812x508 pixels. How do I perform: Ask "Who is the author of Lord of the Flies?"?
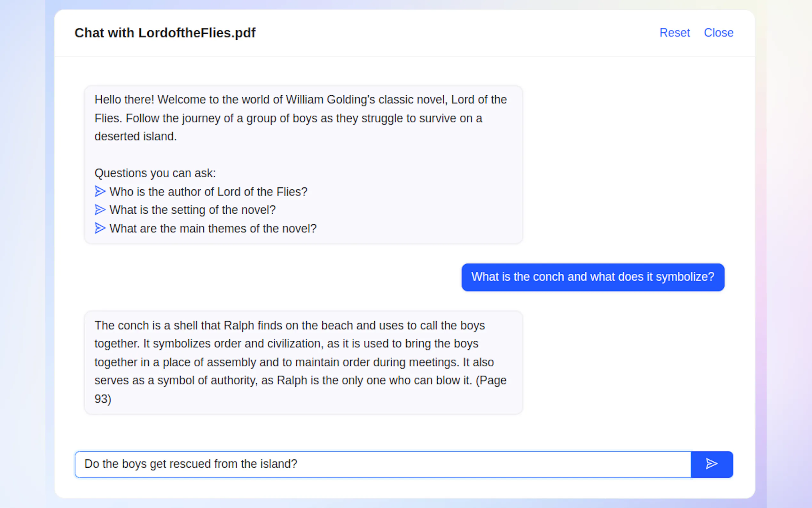tap(208, 192)
